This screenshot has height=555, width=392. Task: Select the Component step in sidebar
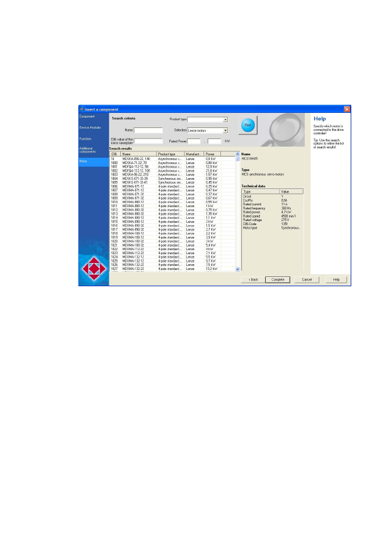tap(87, 116)
